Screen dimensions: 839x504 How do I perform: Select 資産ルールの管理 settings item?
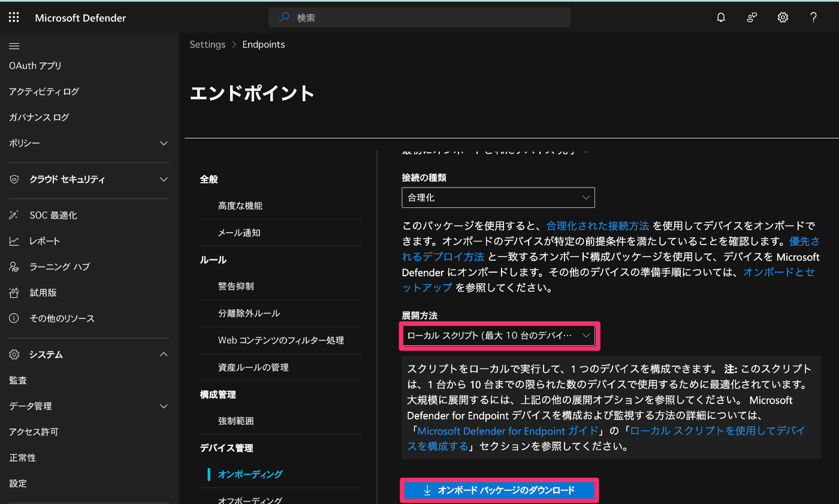(x=253, y=367)
